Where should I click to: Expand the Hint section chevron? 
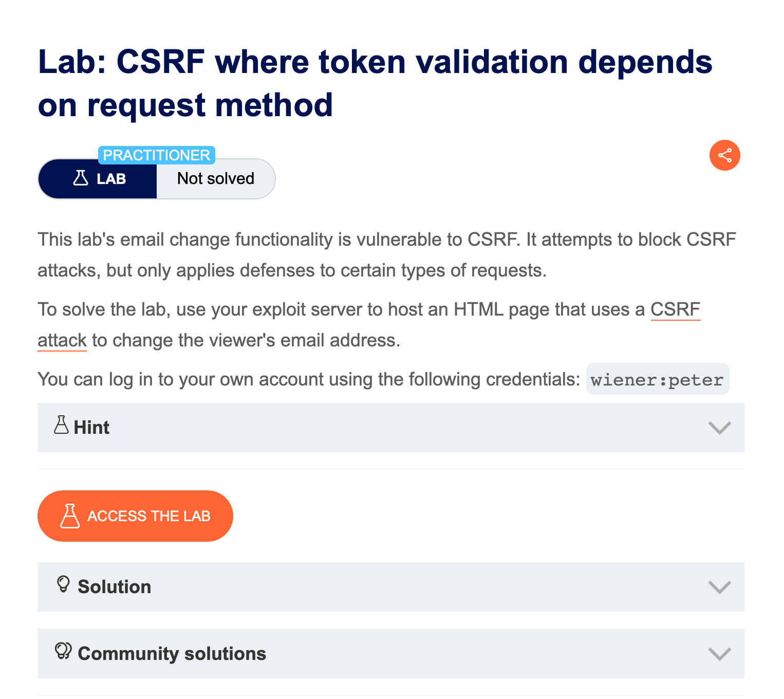tap(719, 428)
